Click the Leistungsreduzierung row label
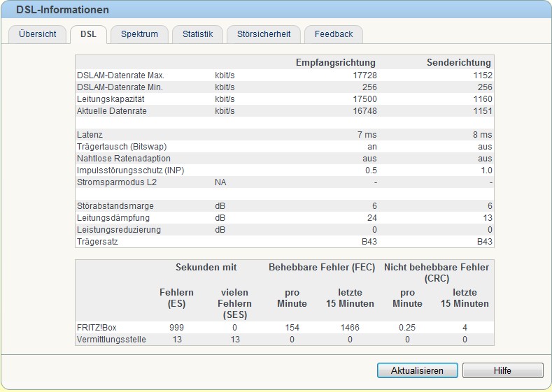The image size is (552, 392). click(119, 230)
